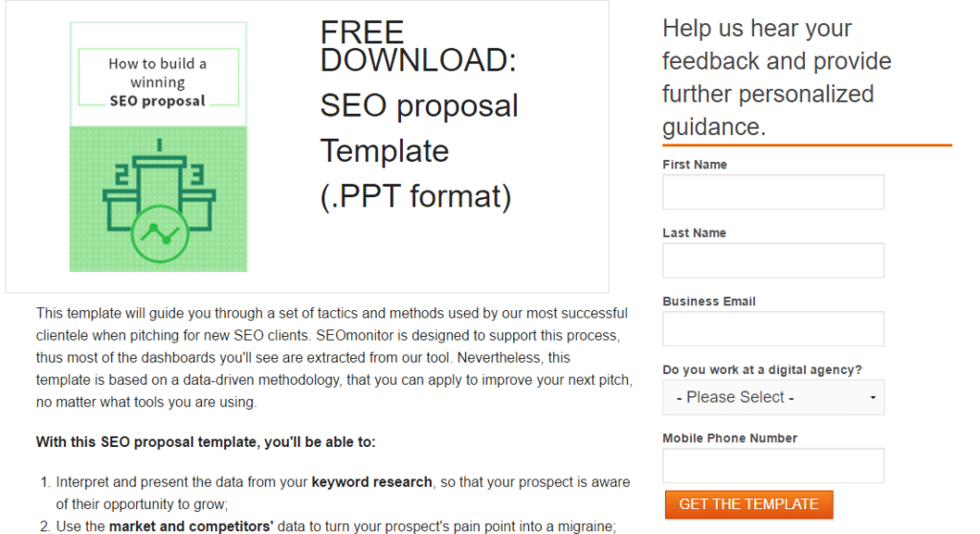Click the FREE DOWNLOAD heading

[x=418, y=46]
